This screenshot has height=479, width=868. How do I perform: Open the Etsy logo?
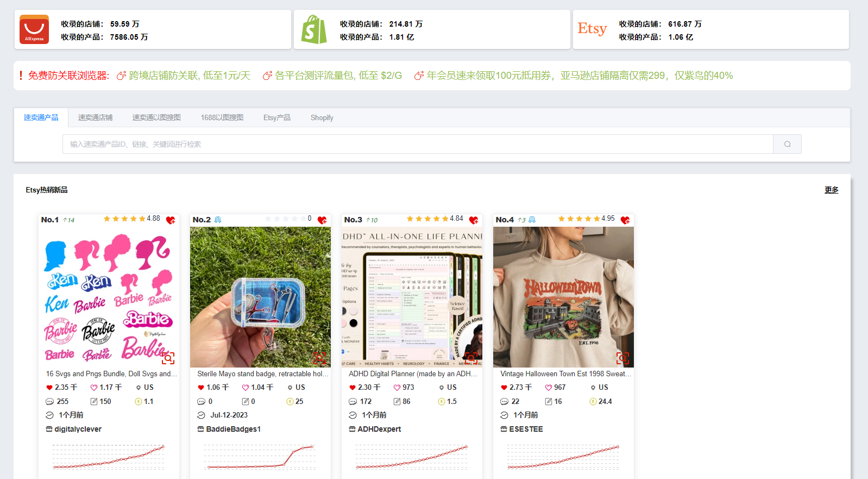(592, 29)
